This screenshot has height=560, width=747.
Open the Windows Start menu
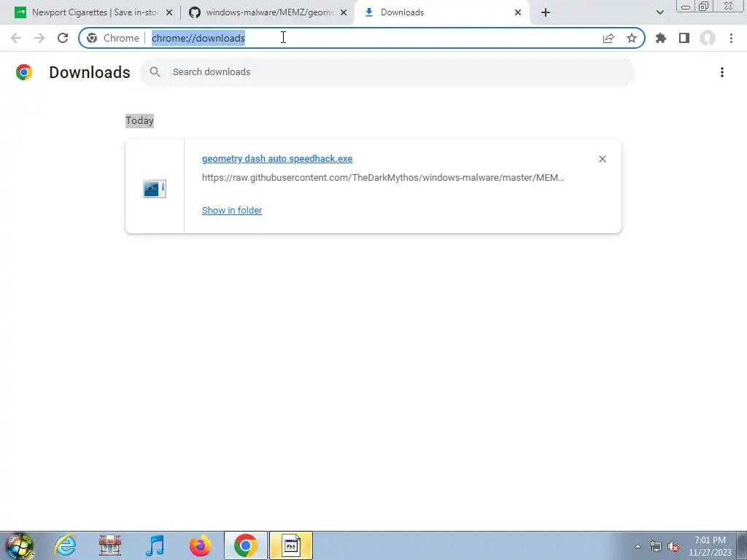point(19,545)
